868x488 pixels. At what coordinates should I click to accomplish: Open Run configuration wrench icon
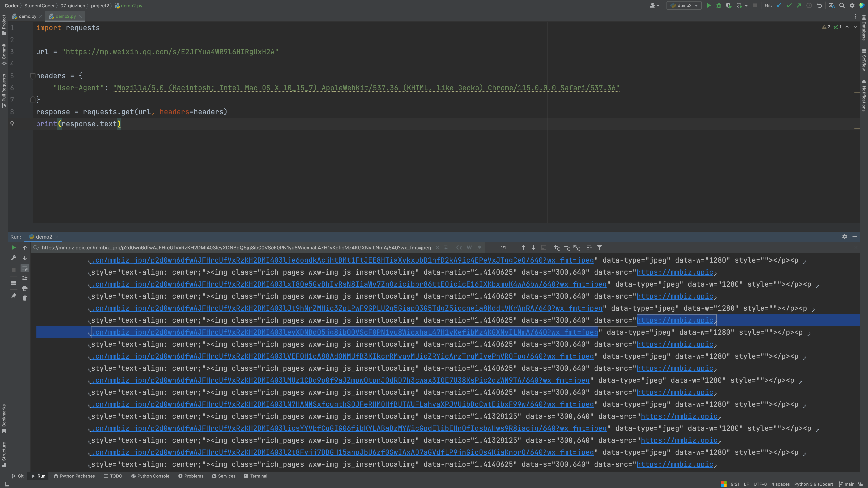14,258
